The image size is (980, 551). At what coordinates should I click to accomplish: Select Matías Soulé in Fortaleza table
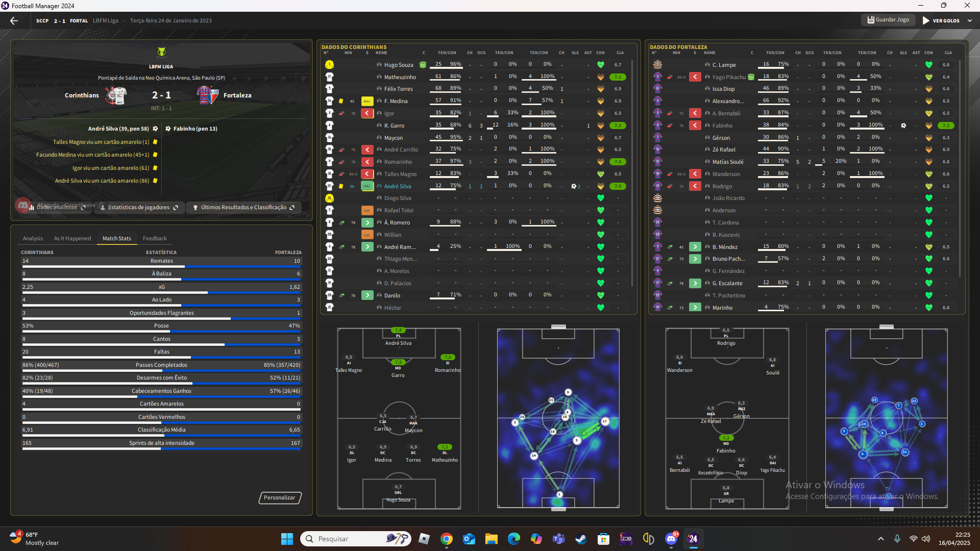click(x=728, y=162)
